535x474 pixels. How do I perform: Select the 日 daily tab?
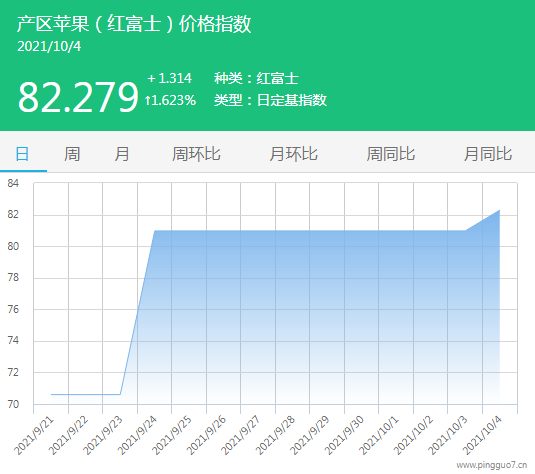click(x=23, y=154)
